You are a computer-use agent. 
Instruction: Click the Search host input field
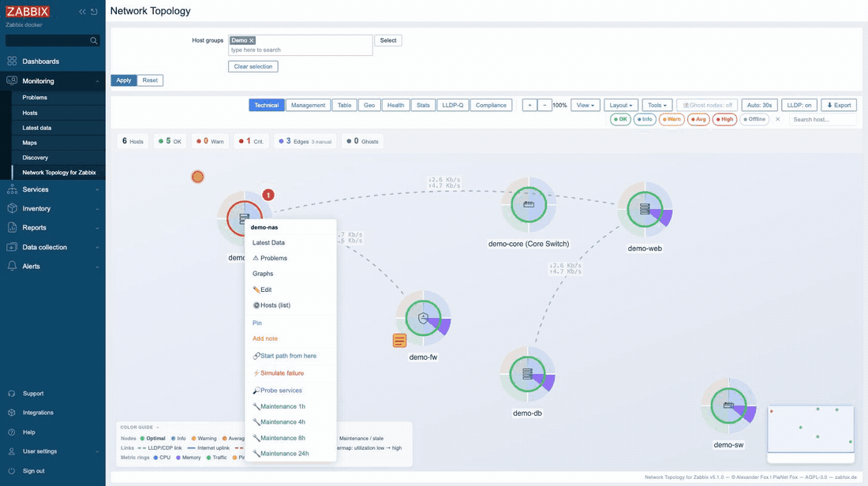(822, 119)
